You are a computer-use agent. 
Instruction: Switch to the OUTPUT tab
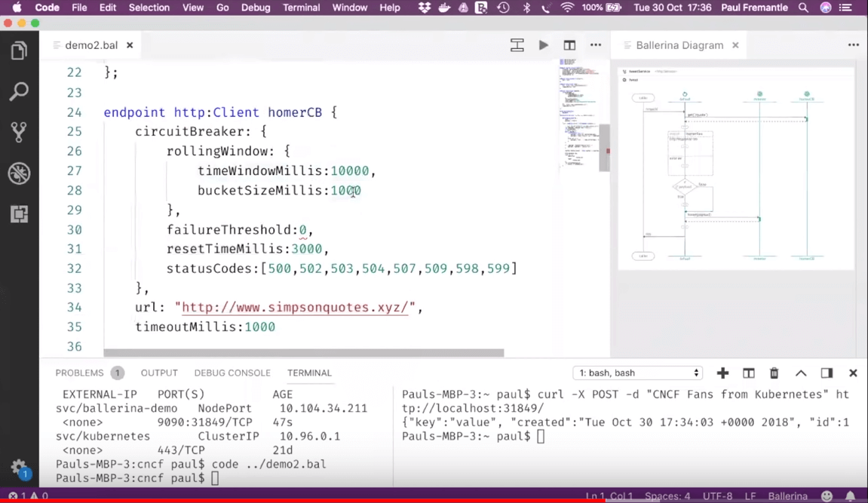coord(159,373)
